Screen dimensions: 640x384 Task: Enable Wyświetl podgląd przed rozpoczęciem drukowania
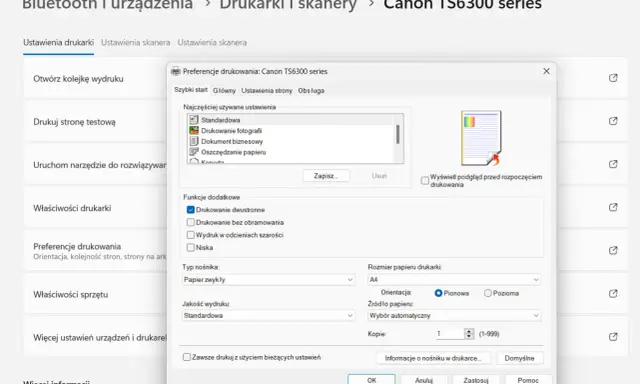(425, 180)
